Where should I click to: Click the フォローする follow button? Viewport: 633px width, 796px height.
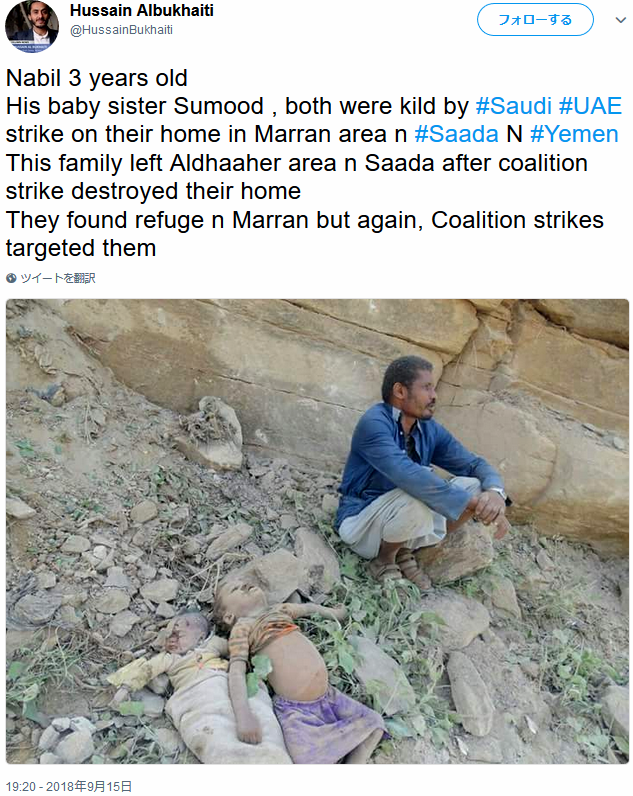(x=535, y=20)
